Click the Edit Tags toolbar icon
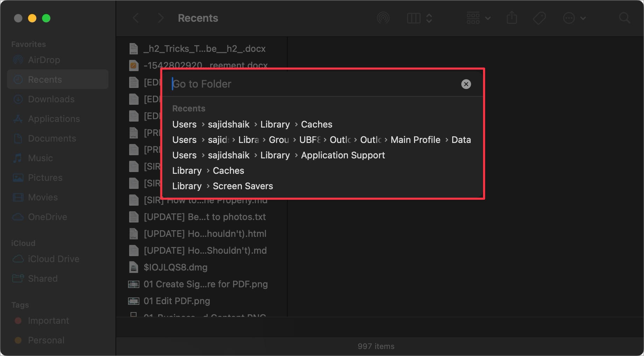The height and width of the screenshot is (356, 644). pyautogui.click(x=539, y=18)
